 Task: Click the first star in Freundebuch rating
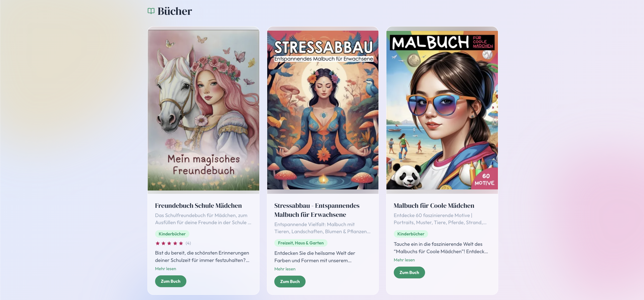(x=158, y=243)
